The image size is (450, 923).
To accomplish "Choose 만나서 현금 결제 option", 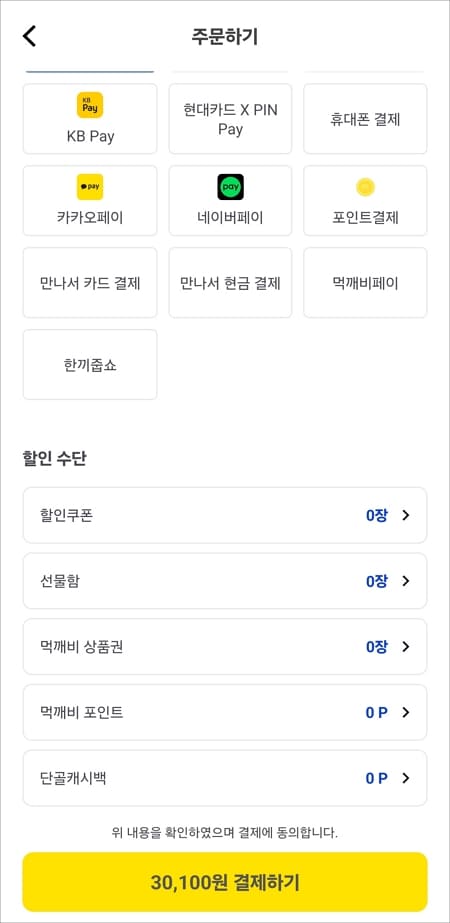I will point(230,283).
